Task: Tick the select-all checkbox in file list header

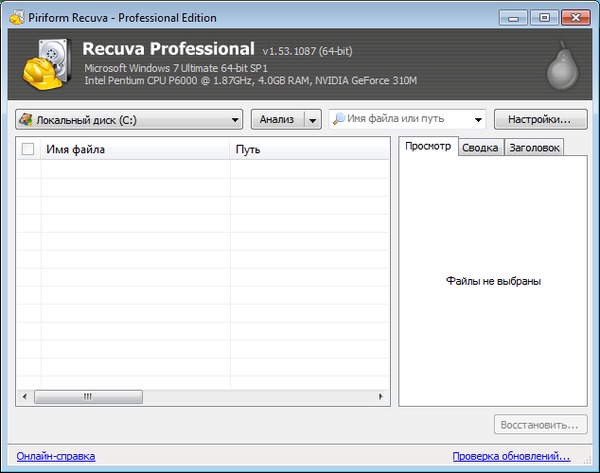Action: (28, 150)
